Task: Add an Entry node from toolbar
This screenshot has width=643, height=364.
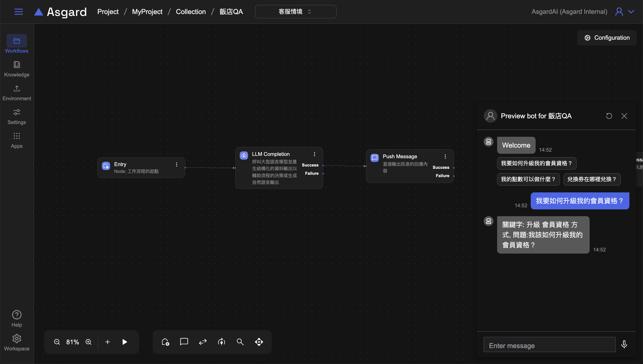Action: [x=165, y=342]
